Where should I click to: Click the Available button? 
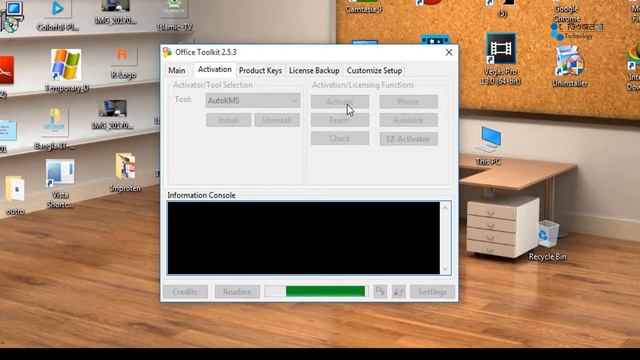tap(408, 120)
